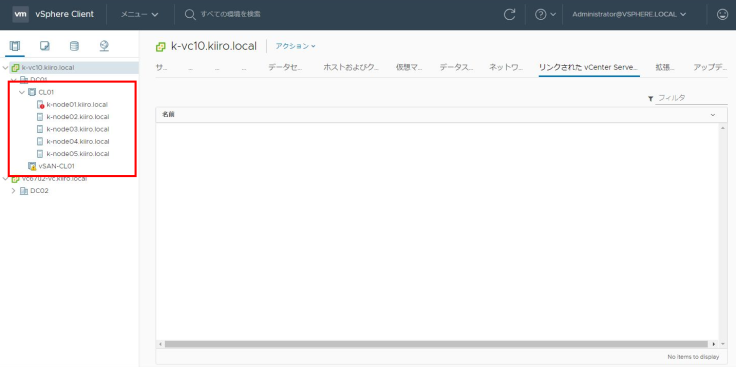Click the vertical scrollbar down arrow

[x=723, y=344]
